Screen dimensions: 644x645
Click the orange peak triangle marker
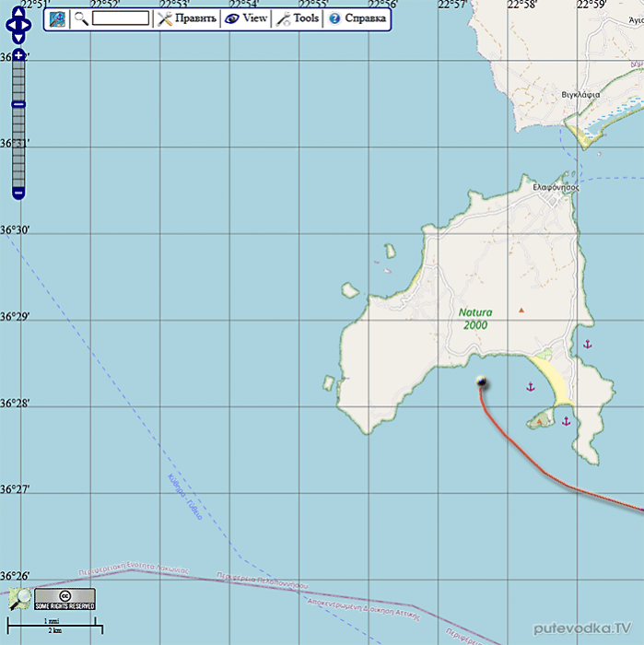[521, 311]
